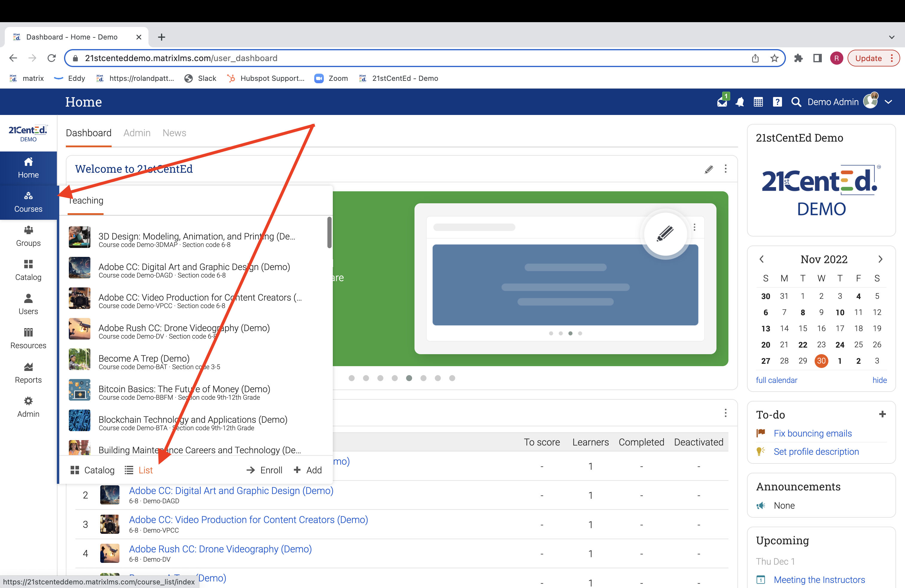Open Groups in the left sidebar
The height and width of the screenshot is (588, 905).
coord(28,236)
